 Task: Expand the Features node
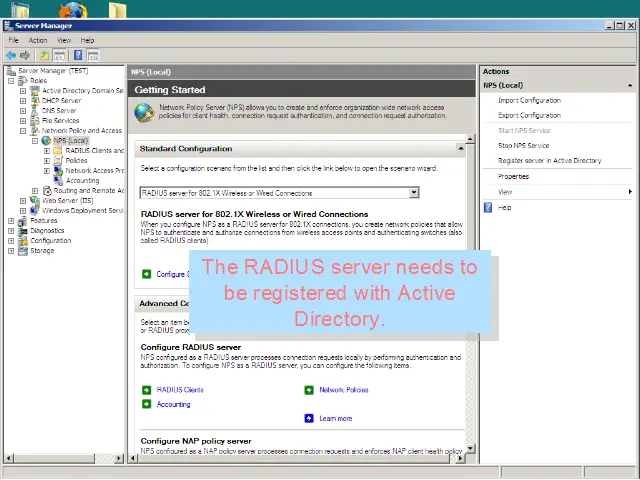coord(11,221)
